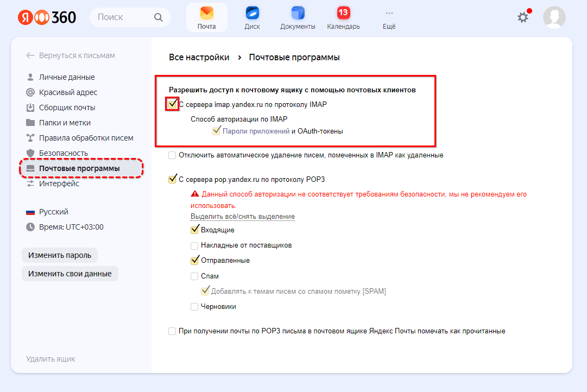Click the Способ авторизации по IMAP label

(x=239, y=119)
